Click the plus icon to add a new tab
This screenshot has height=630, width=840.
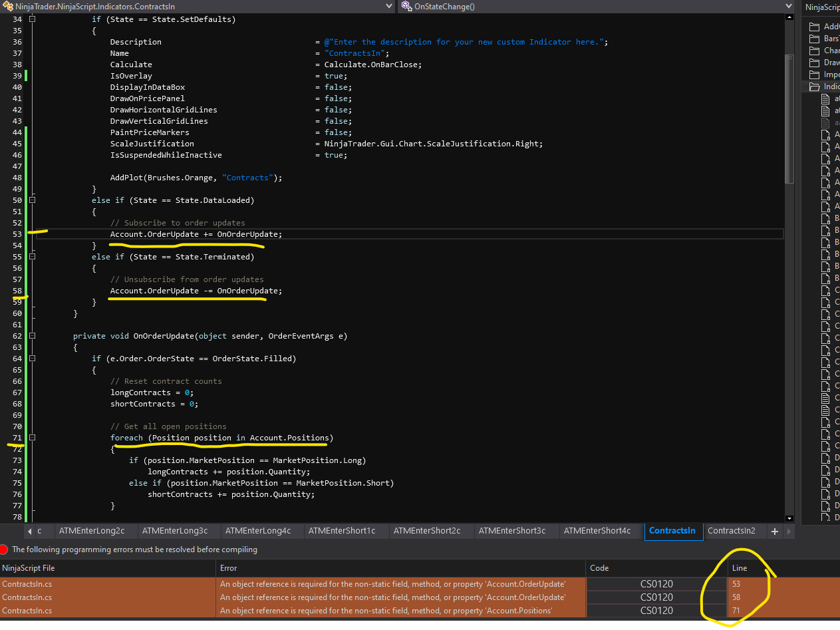point(774,531)
